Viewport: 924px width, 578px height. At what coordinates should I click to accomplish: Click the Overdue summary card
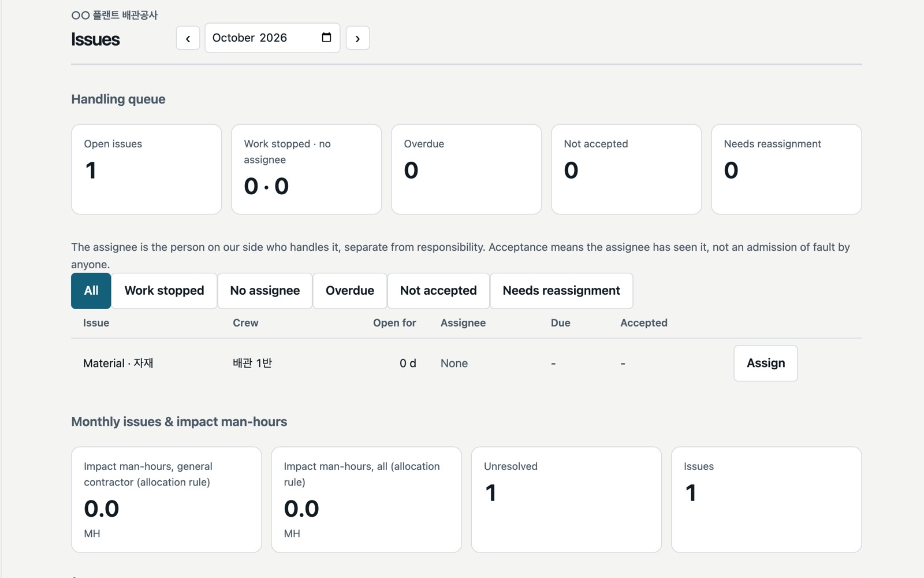[x=467, y=169]
